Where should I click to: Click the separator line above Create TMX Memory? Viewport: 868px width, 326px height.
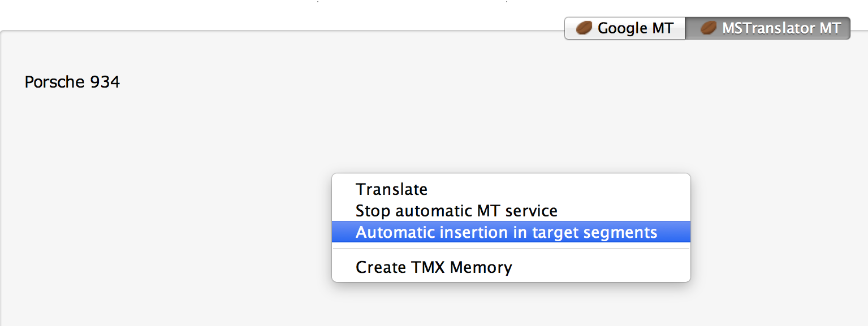511,249
